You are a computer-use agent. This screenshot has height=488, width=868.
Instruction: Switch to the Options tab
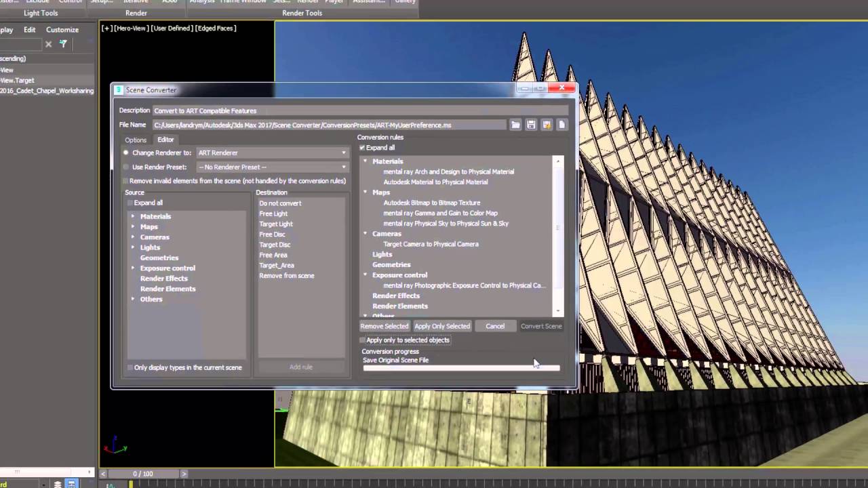[136, 140]
